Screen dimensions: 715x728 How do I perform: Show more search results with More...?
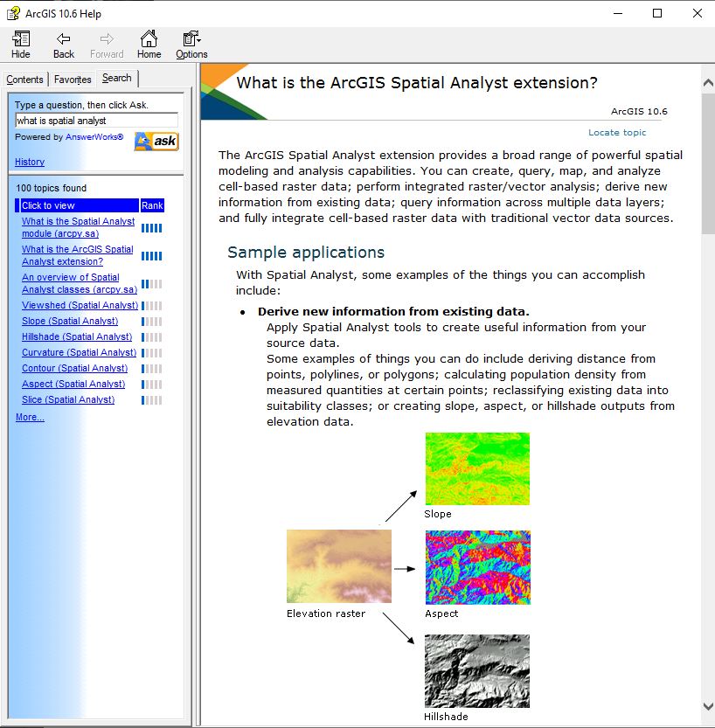pyautogui.click(x=30, y=418)
